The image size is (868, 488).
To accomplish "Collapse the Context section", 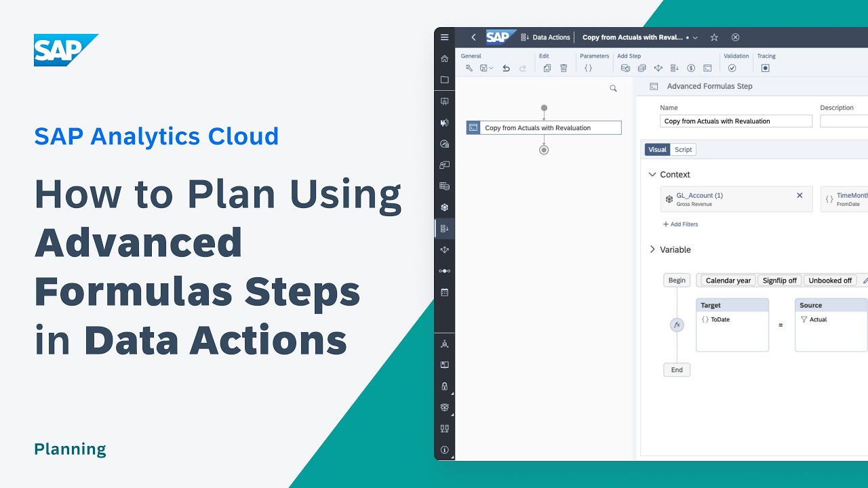I will 652,174.
